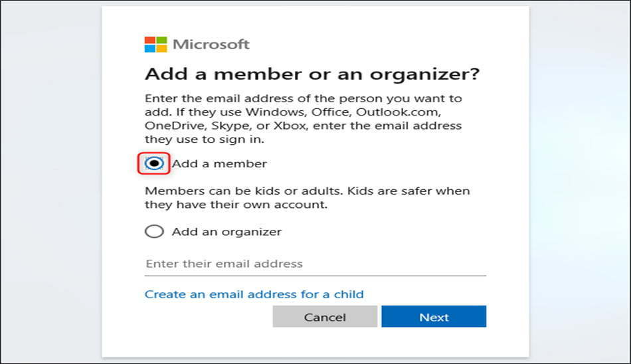Click the yellow square in the Microsoft logo
Viewport: 631px width, 364px height.
161,48
